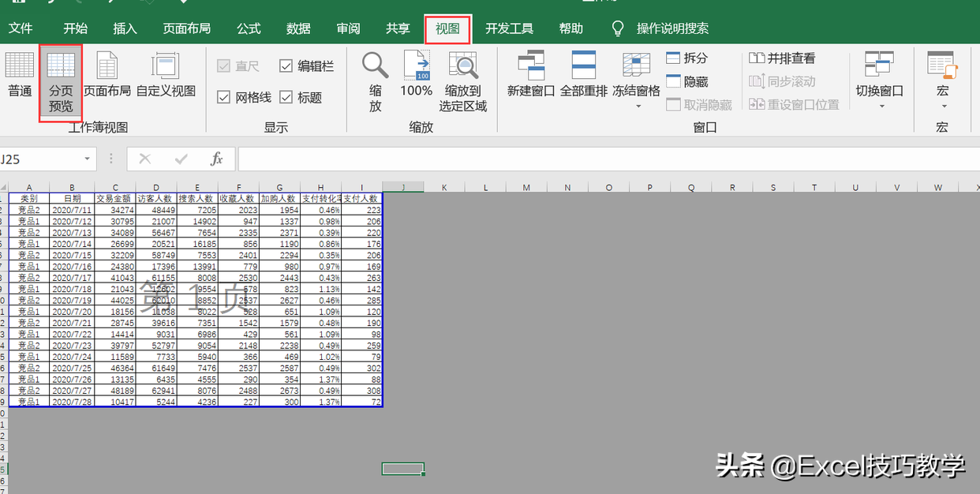
Task: Click header cell 类别
Action: click(x=29, y=198)
